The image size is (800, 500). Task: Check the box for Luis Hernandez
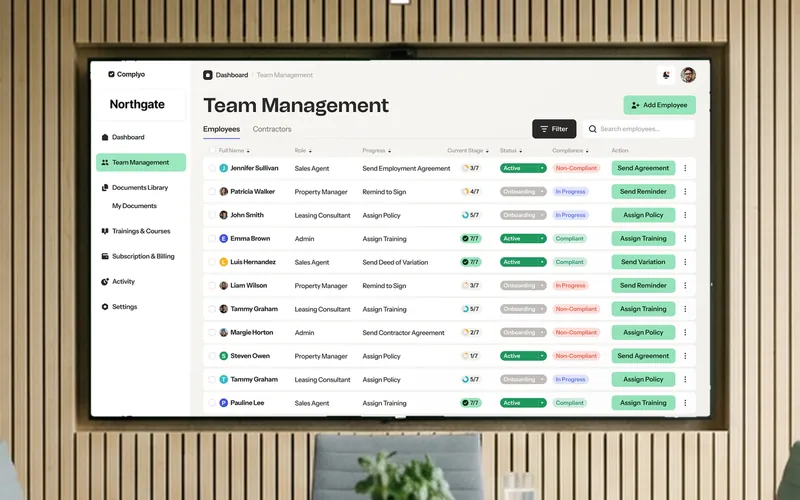[212, 262]
